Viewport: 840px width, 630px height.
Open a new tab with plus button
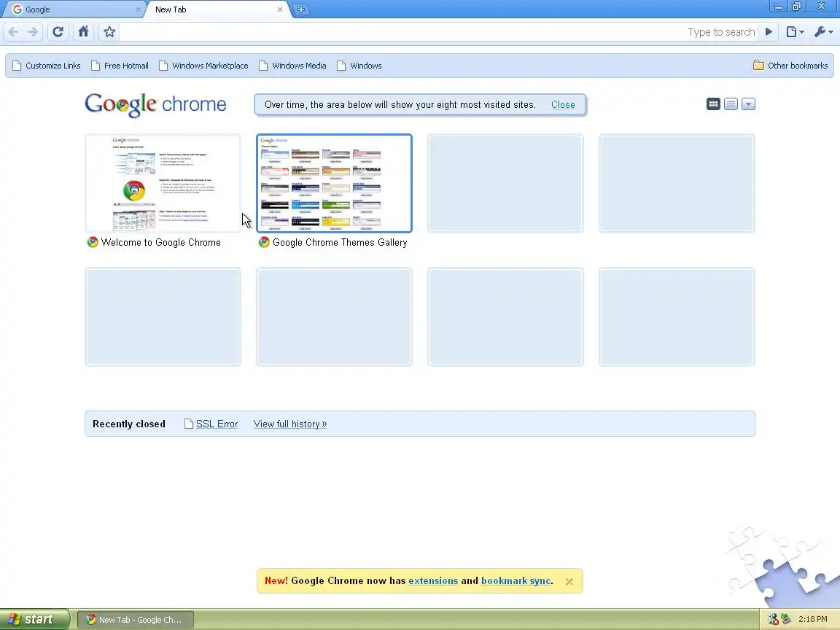pos(301,9)
